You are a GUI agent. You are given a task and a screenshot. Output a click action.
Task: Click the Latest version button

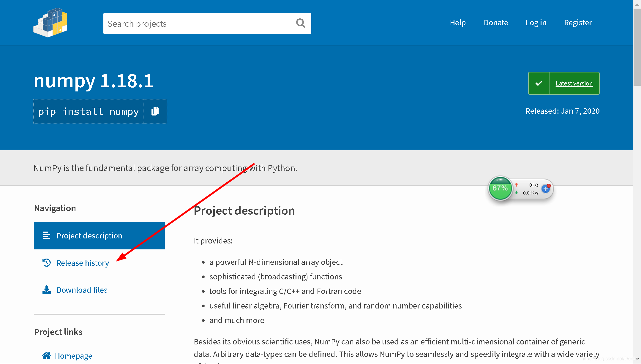click(574, 83)
